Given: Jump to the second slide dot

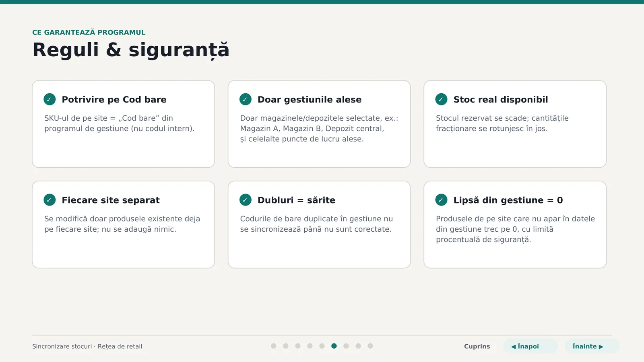Looking at the screenshot, I should [286, 346].
